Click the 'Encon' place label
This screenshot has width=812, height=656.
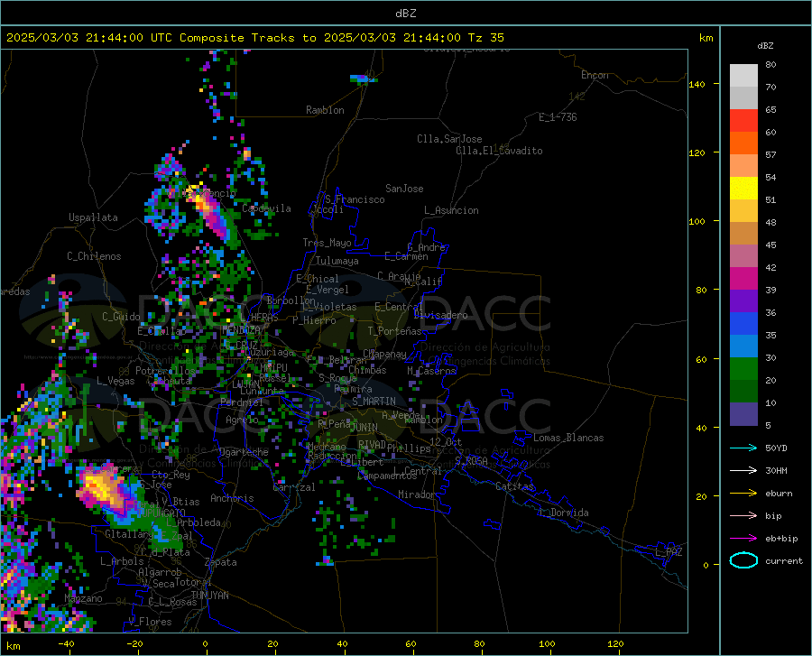pyautogui.click(x=595, y=75)
